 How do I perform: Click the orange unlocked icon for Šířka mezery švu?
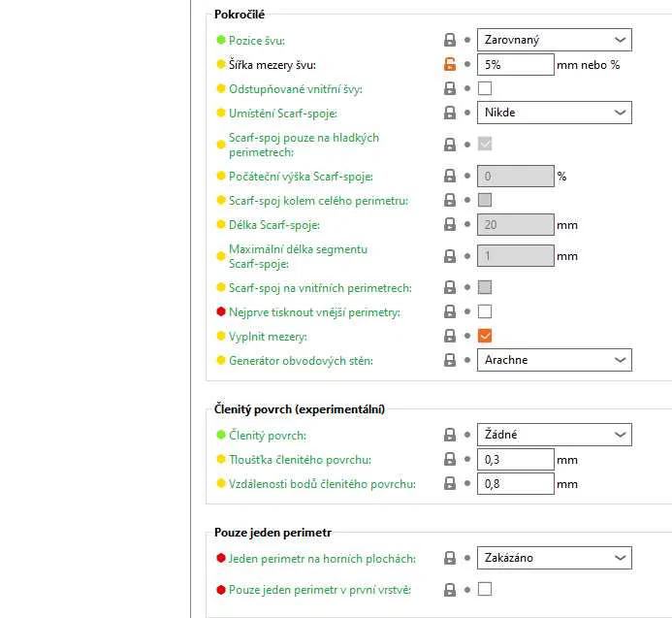(450, 65)
